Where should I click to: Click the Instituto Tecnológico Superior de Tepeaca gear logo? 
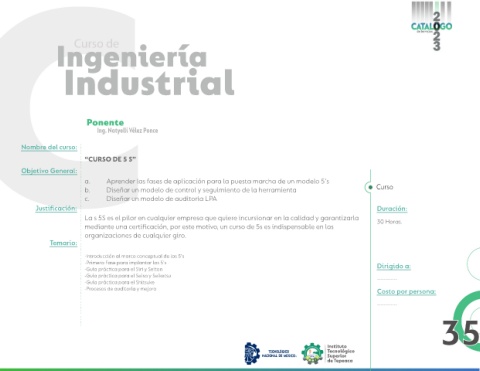pos(312,354)
